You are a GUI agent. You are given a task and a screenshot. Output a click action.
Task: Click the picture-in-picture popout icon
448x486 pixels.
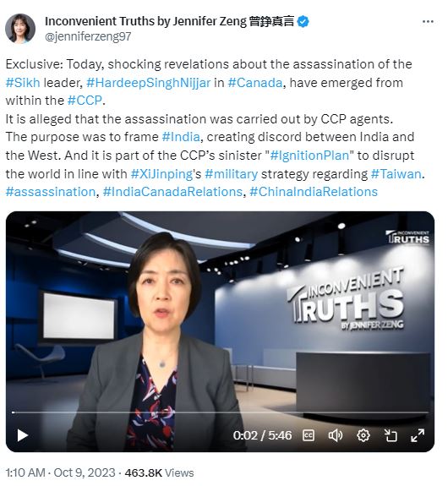point(391,435)
